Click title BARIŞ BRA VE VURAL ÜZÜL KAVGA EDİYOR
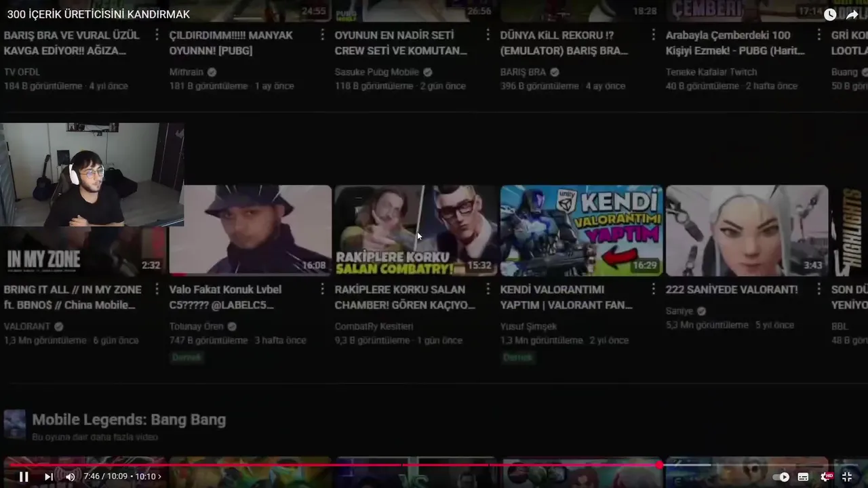This screenshot has height=488, width=868. point(72,43)
